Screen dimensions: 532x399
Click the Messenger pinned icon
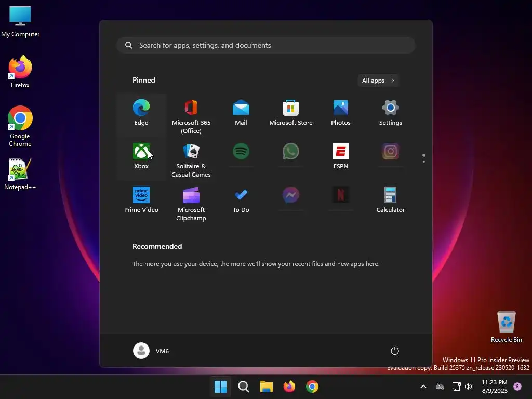click(291, 195)
